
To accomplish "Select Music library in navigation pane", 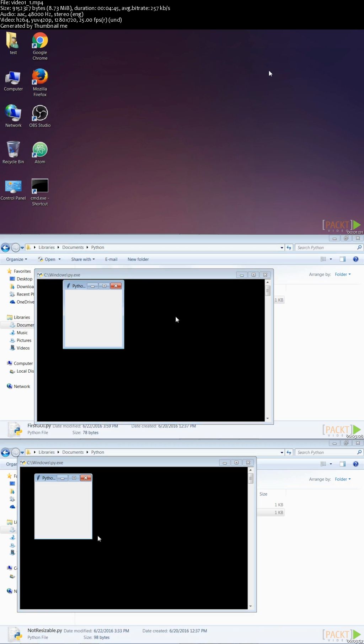I will pos(19,333).
